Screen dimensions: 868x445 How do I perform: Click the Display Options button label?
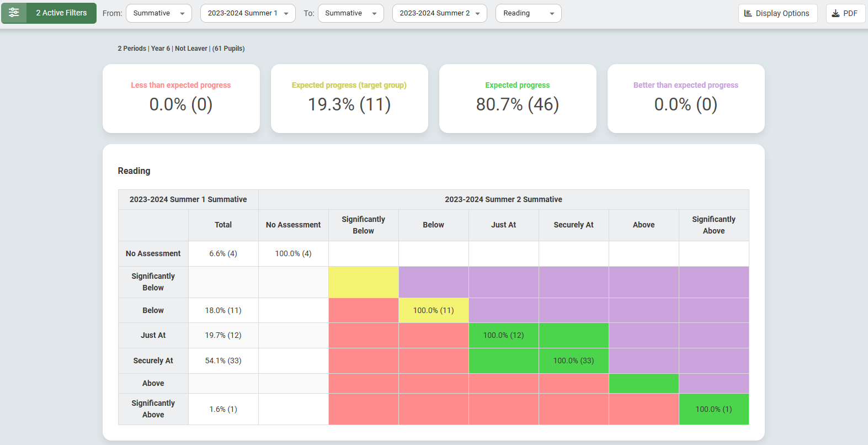782,13
